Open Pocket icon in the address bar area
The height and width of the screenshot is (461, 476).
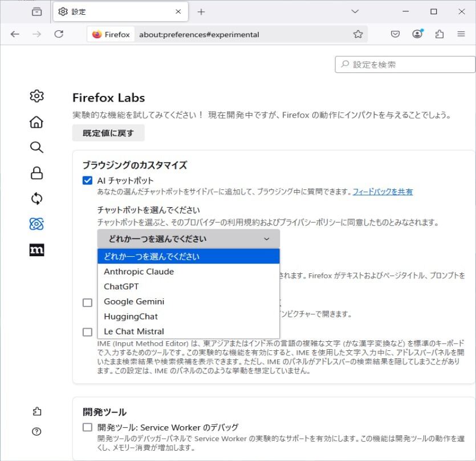click(x=394, y=34)
